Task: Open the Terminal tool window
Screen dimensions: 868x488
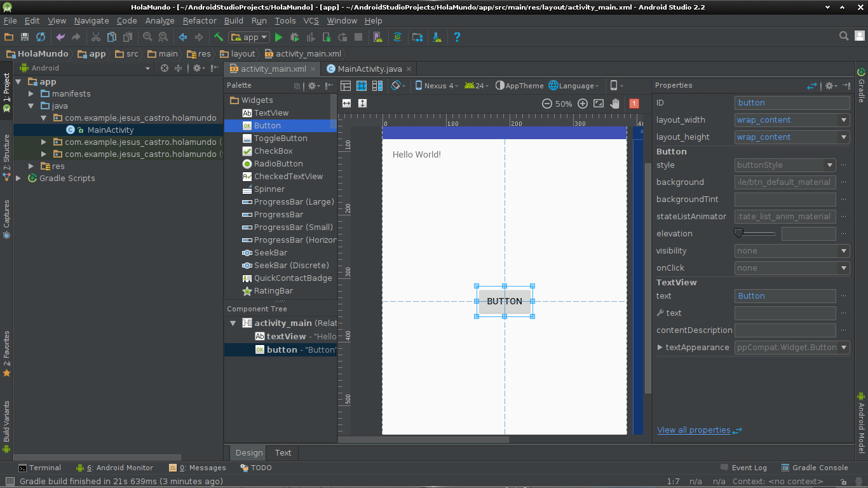Action: coord(39,468)
